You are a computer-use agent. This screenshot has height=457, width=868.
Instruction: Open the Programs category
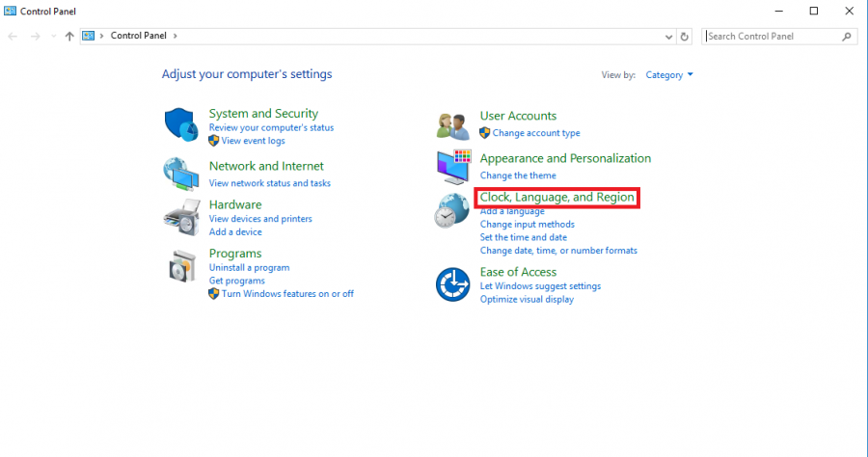point(235,254)
